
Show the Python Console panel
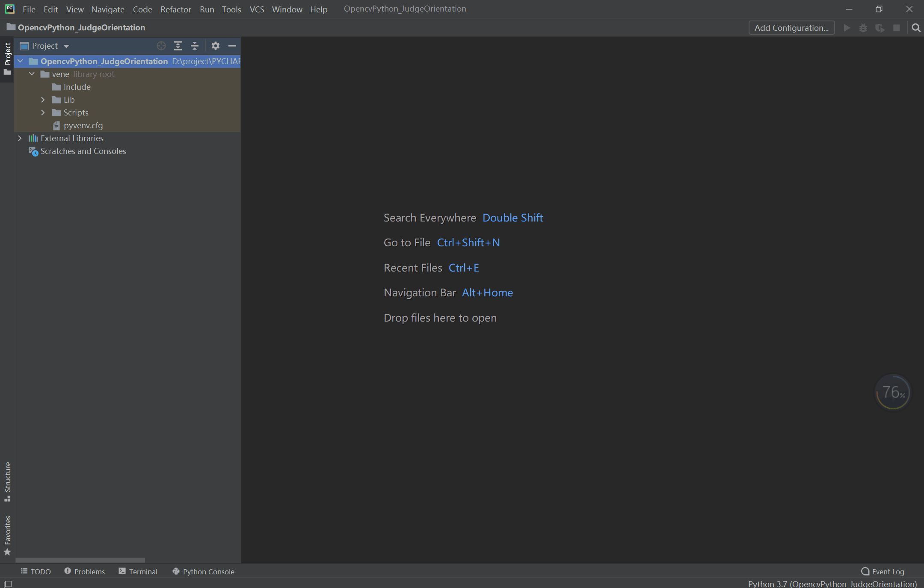click(203, 571)
